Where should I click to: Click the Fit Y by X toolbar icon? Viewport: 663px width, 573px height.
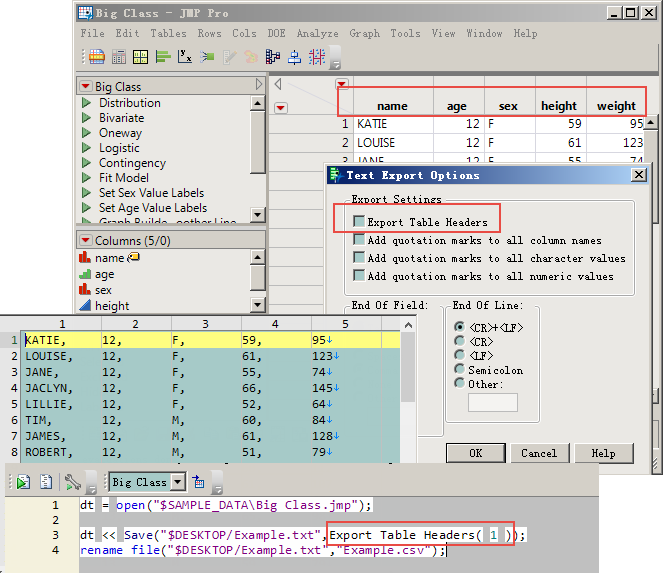pos(185,57)
